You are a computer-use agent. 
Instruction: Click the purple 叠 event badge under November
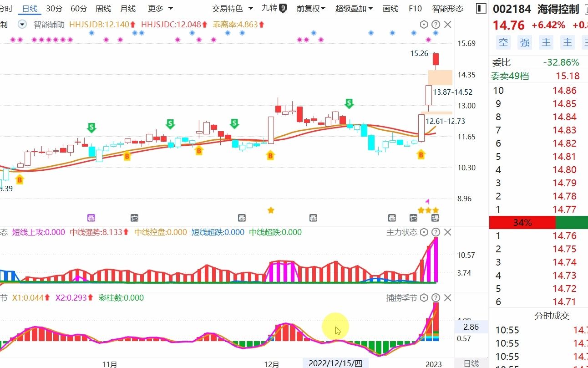point(91,218)
